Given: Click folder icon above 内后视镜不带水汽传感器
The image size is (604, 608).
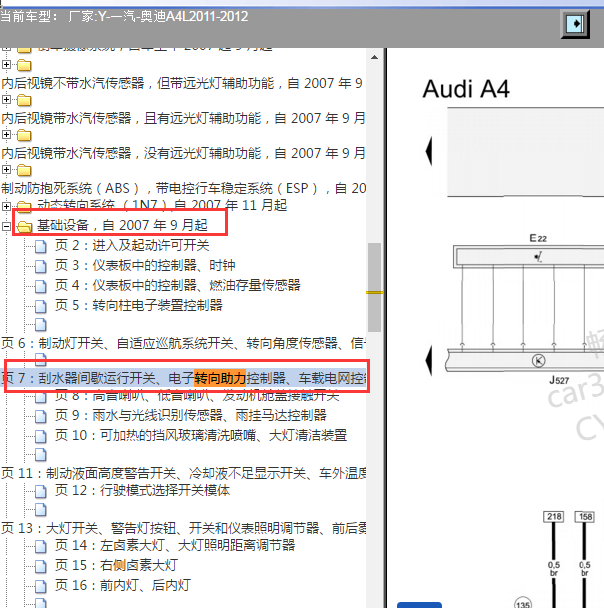Looking at the screenshot, I should 24,65.
